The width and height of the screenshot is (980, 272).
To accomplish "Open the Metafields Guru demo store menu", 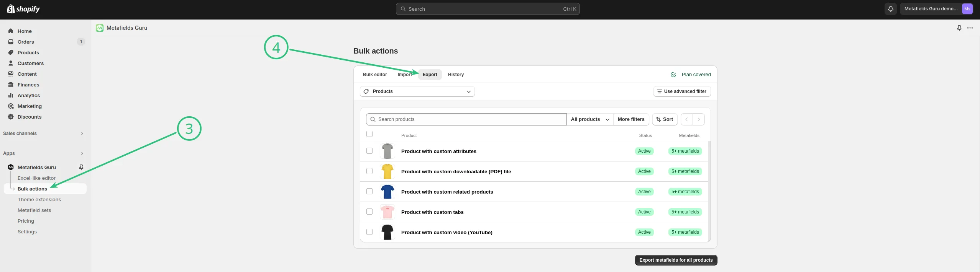I will (x=936, y=9).
